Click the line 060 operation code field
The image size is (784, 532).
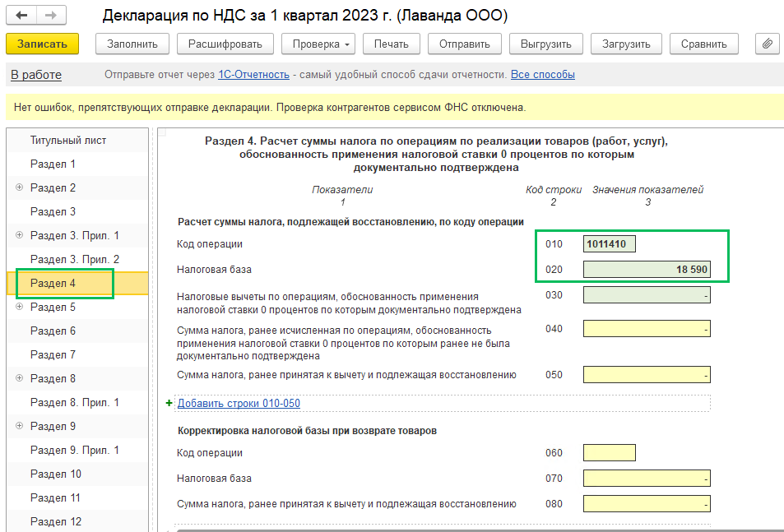610,452
